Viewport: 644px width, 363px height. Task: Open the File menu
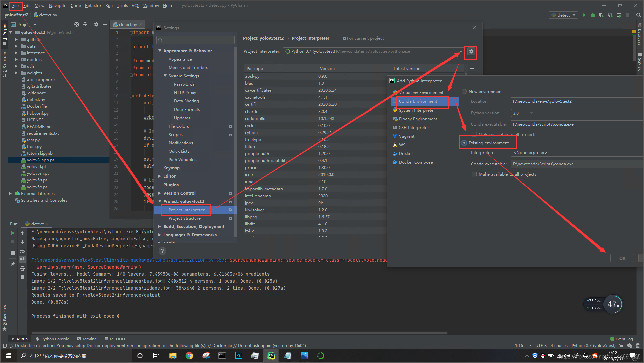click(x=15, y=5)
